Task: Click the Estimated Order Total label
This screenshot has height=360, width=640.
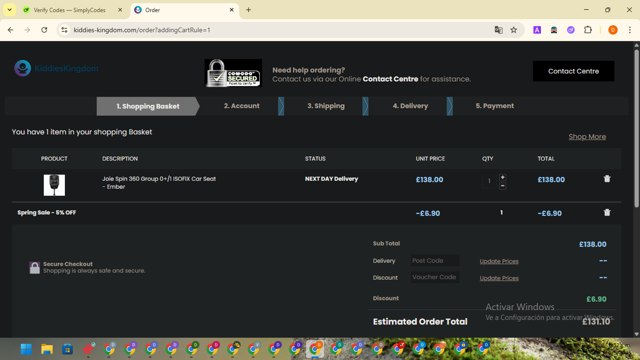Action: coord(420,322)
